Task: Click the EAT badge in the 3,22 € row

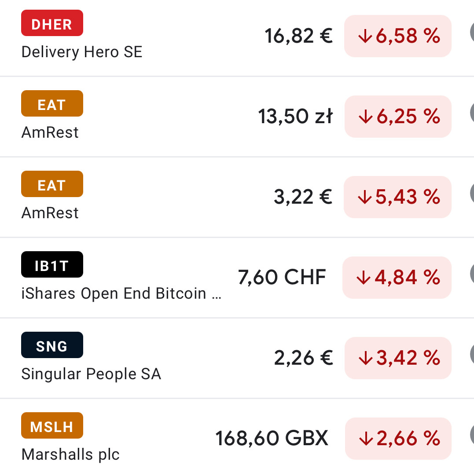Action: (52, 184)
